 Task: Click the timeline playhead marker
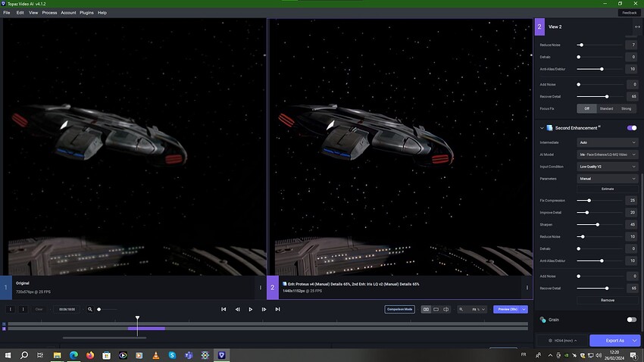point(138,317)
